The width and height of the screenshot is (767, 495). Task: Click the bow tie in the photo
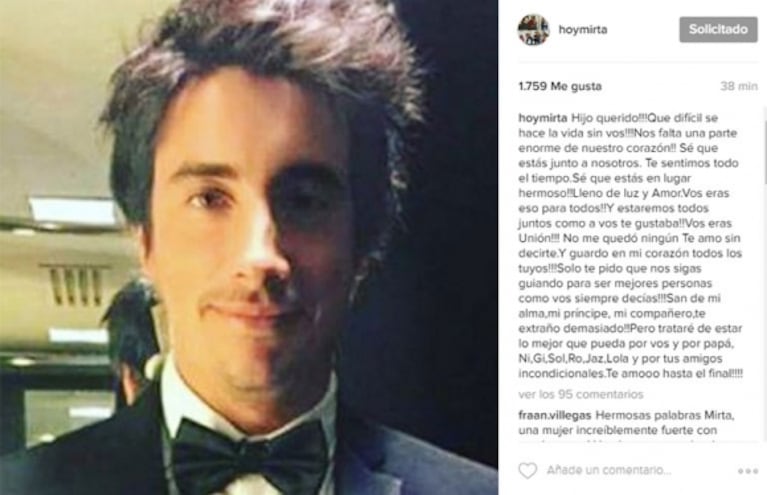(x=250, y=456)
